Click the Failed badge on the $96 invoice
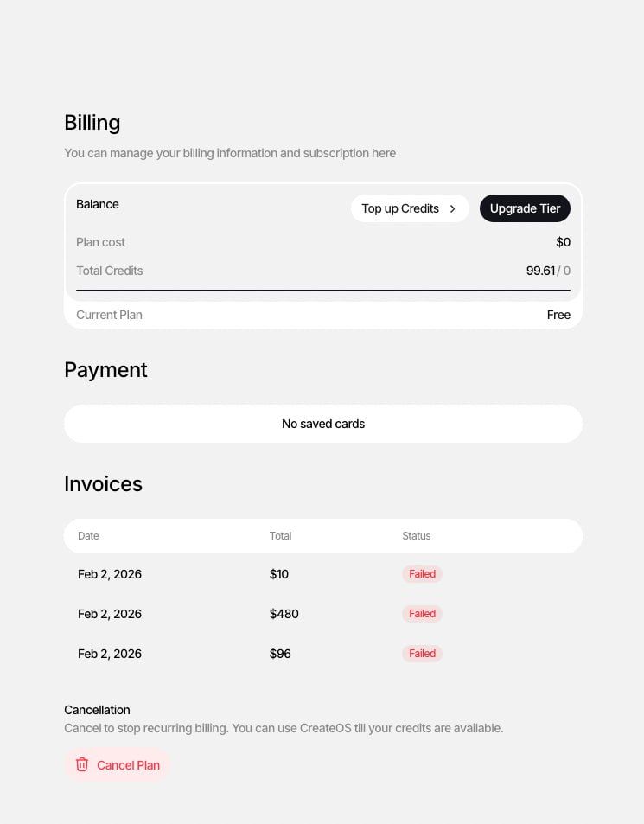 point(422,653)
